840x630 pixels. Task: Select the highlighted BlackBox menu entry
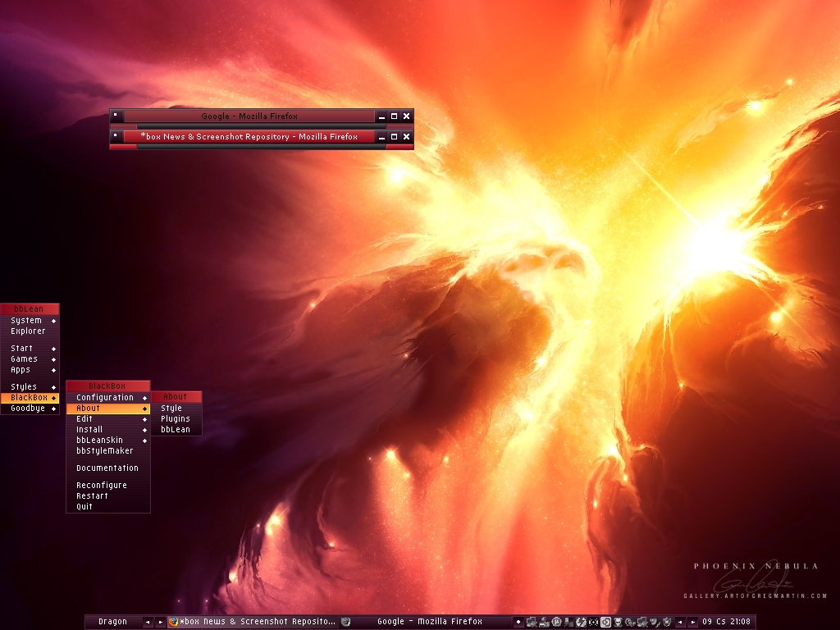[x=30, y=398]
